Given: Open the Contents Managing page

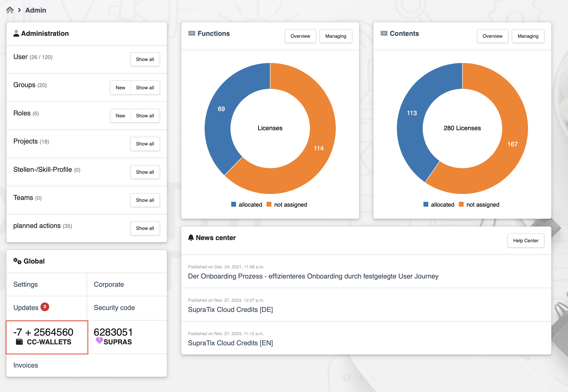Looking at the screenshot, I should (x=528, y=36).
